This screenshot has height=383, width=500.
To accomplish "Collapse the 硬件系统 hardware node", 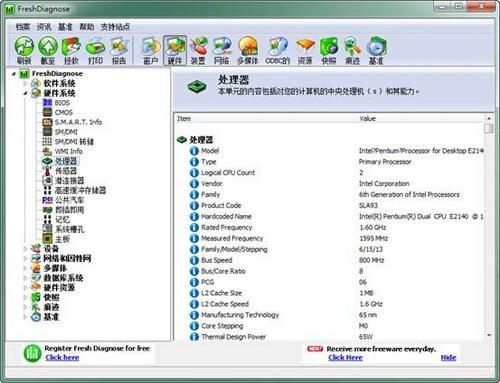I will (25, 93).
